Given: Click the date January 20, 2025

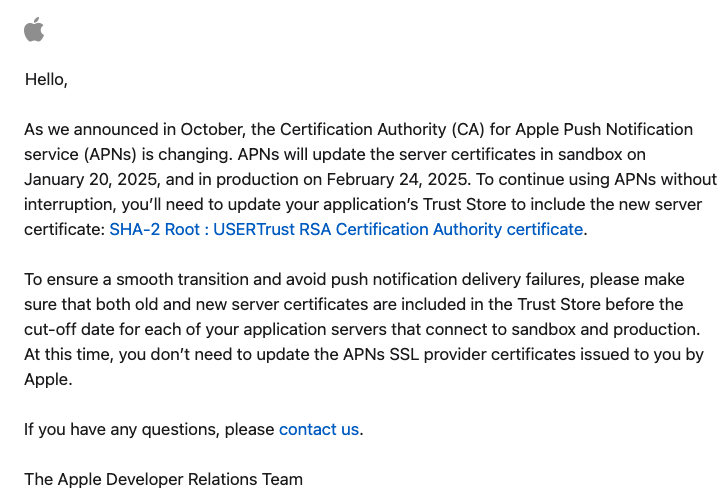Looking at the screenshot, I should coord(92,180).
